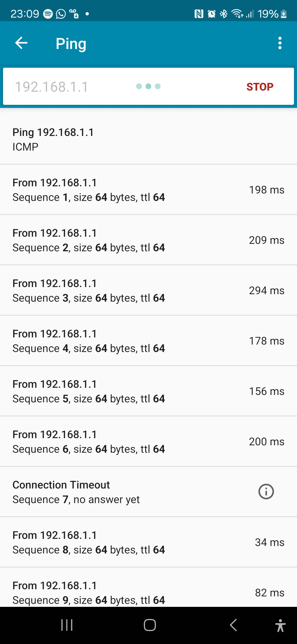Select the Sequence 1 ping result
Screen dimensions: 297x644
[148, 190]
